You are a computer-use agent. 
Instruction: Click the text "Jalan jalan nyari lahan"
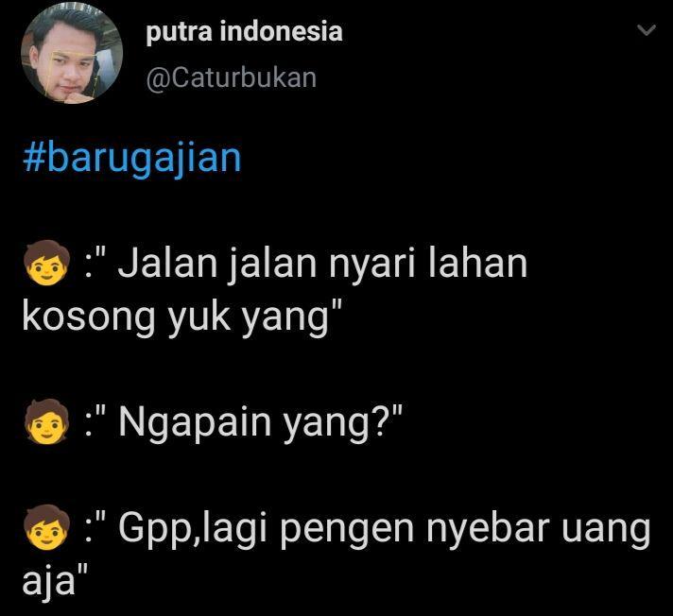tap(322, 265)
